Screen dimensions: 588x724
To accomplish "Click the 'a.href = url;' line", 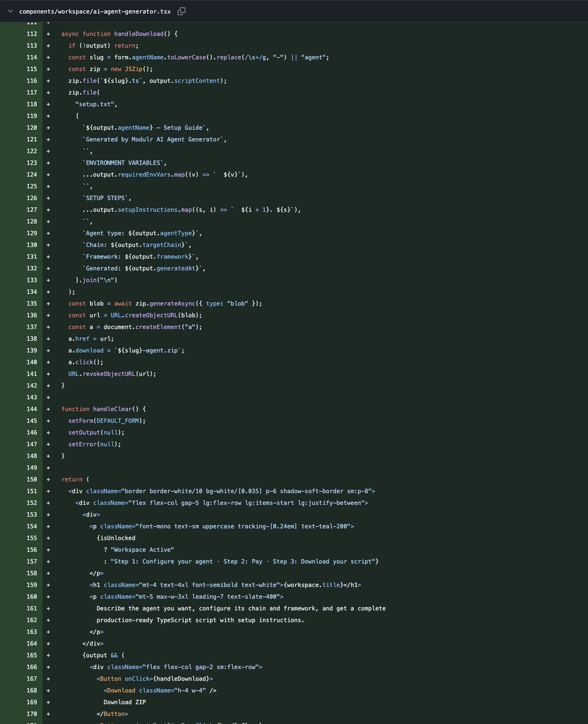I will pos(91,338).
